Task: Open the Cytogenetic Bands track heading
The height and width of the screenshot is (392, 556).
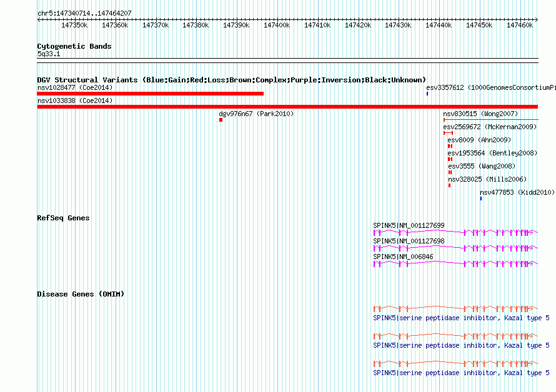Action: (x=74, y=46)
